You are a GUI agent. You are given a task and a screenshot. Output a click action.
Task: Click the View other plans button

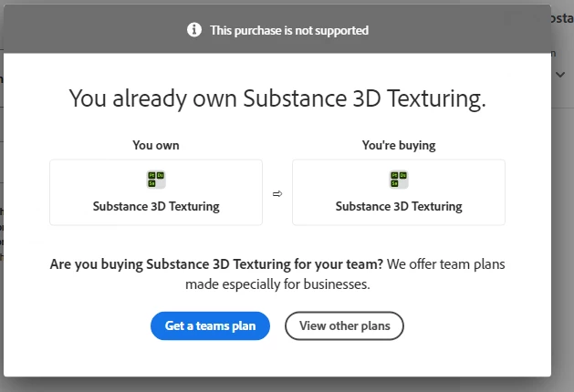344,325
